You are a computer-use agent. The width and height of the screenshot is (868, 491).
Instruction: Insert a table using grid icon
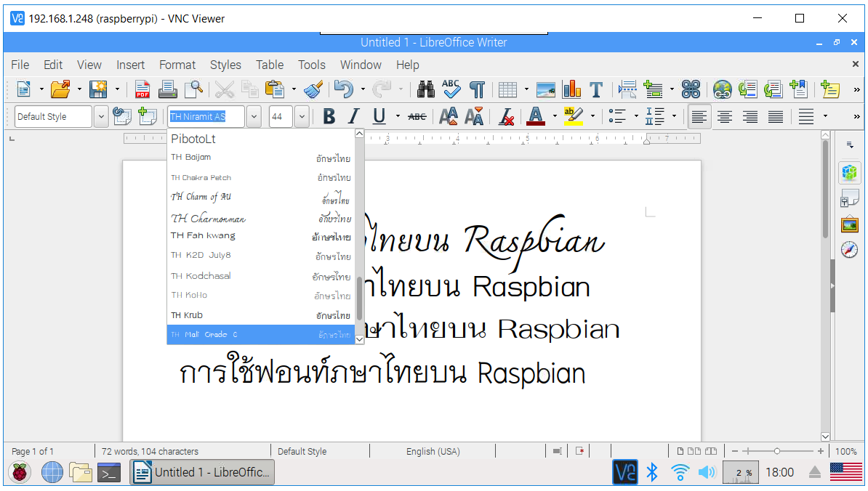click(507, 89)
